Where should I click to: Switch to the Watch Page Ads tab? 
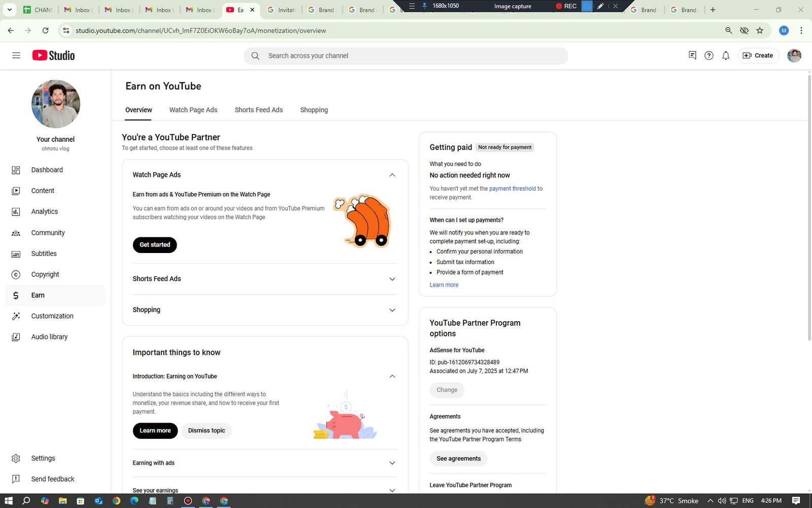193,110
